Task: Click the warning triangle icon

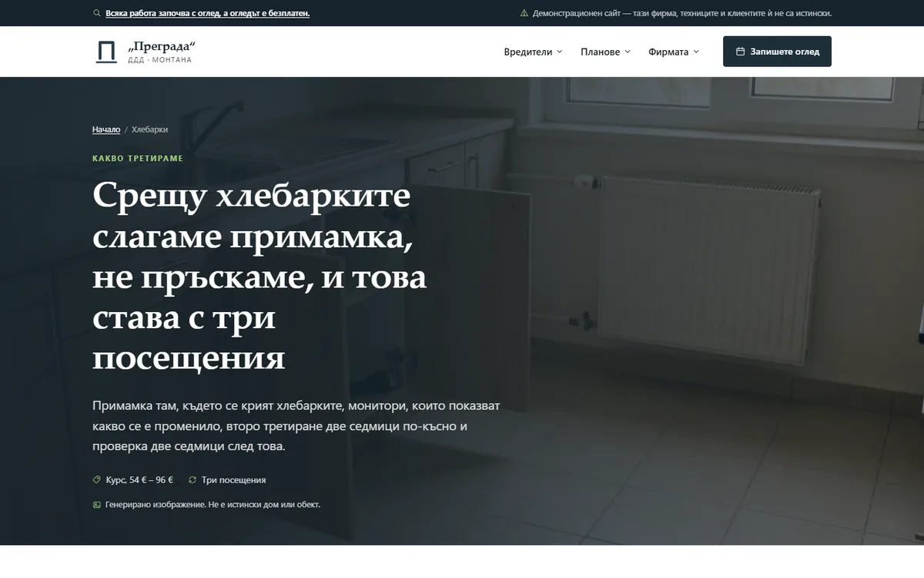Action: [x=524, y=13]
